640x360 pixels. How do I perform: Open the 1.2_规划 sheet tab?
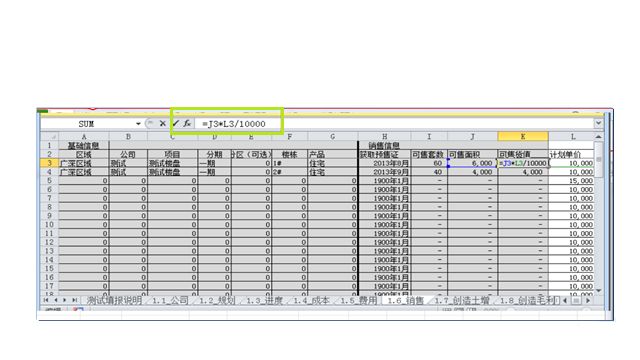click(x=217, y=301)
